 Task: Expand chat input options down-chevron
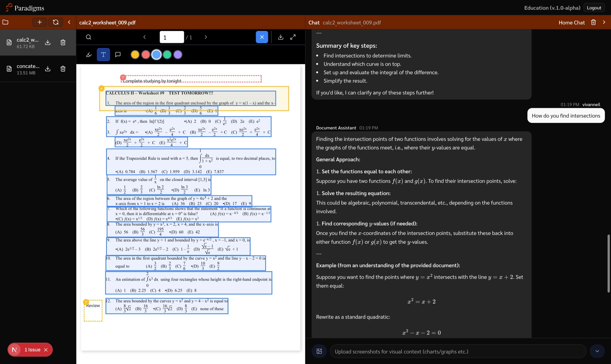(x=597, y=351)
